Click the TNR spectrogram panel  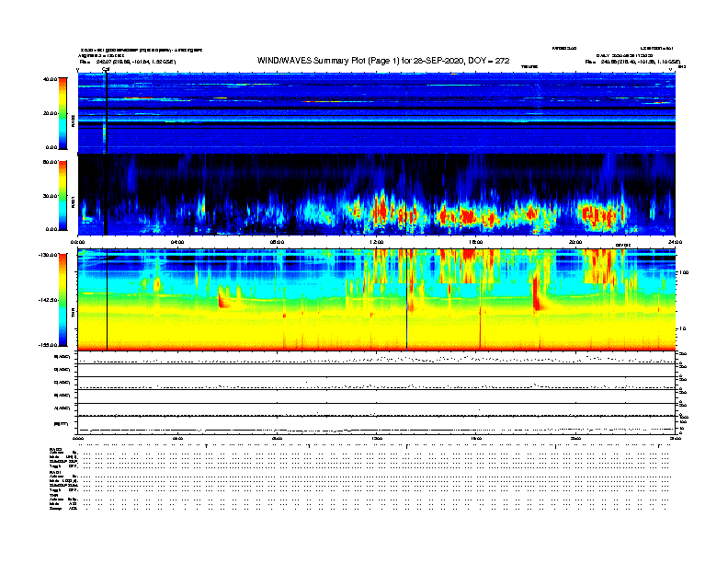[377, 300]
